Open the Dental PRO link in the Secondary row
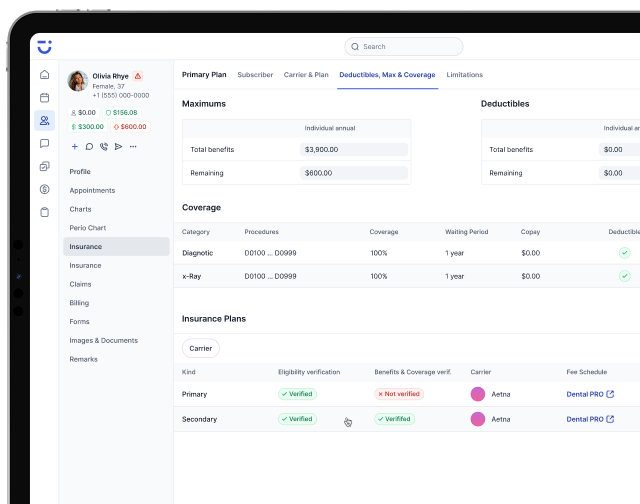Viewport: 640px width, 504px height. click(x=585, y=419)
